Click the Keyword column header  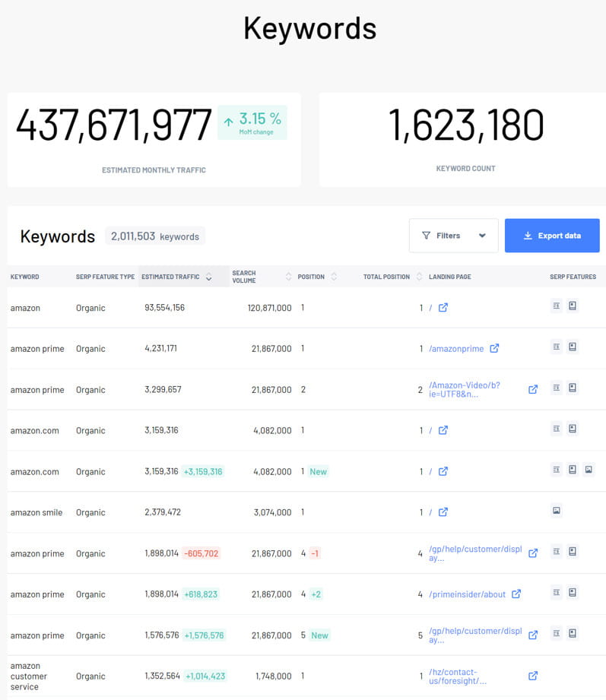(24, 277)
